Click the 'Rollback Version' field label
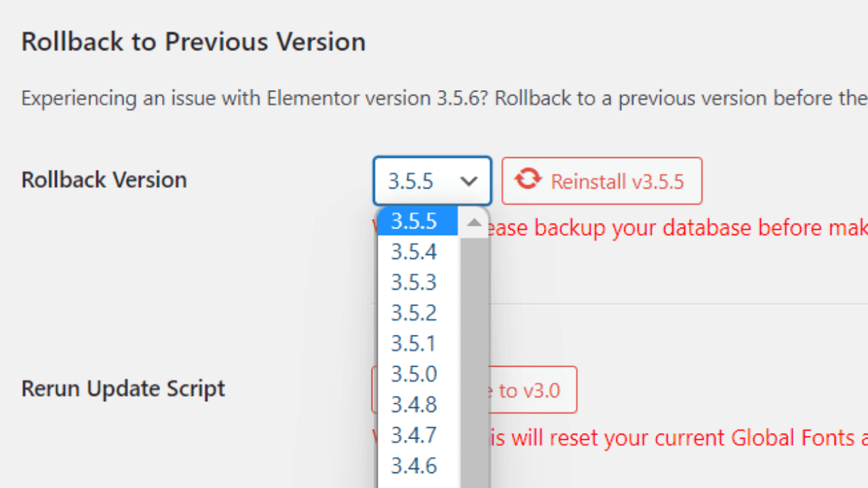868x488 pixels. coord(104,180)
